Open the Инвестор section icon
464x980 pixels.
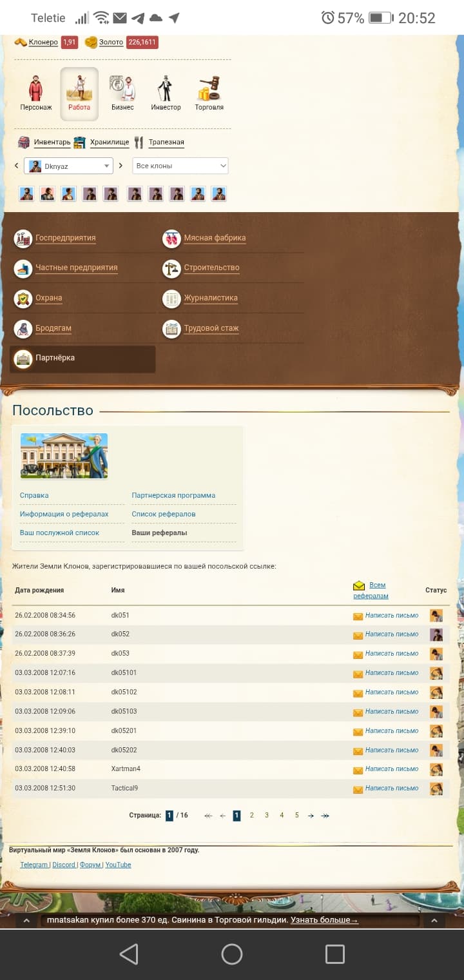click(166, 89)
